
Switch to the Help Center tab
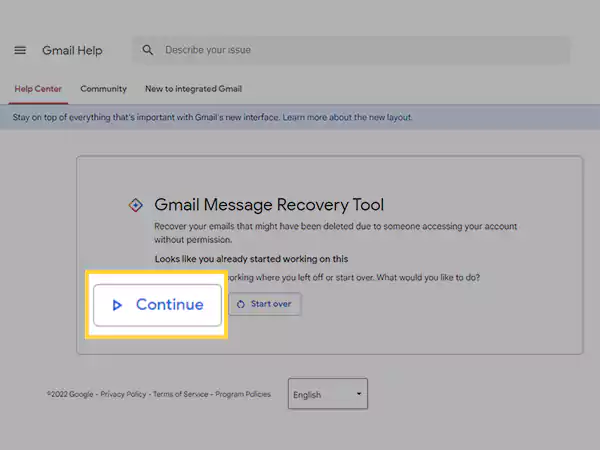coord(38,89)
